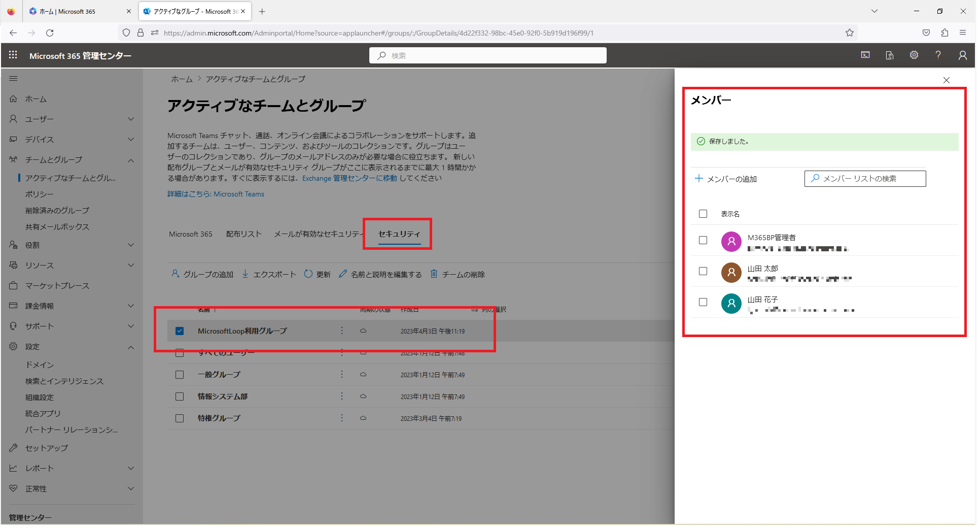Click グループの追加 button
The height and width of the screenshot is (529, 980).
(x=202, y=274)
